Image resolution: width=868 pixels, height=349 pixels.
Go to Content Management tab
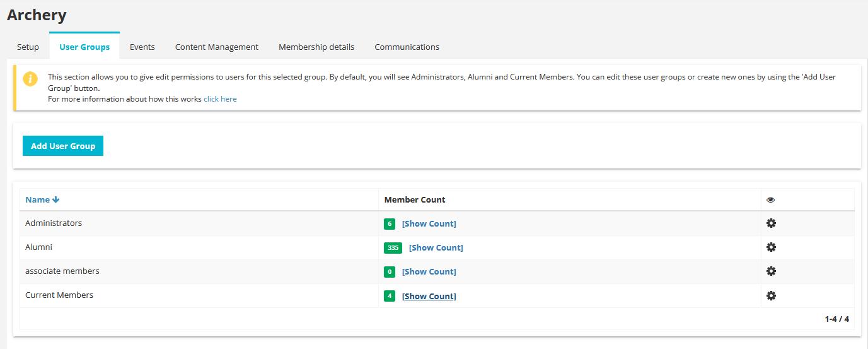coord(217,47)
